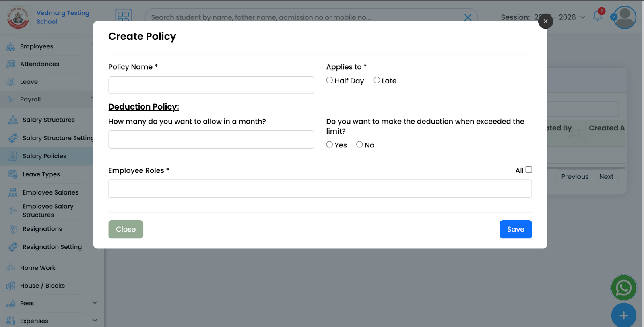The image size is (644, 327).
Task: Click the Previous pagination button
Action: tap(575, 177)
